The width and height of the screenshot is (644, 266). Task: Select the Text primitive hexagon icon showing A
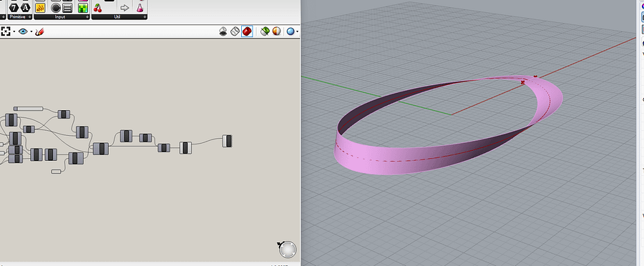[26, 8]
